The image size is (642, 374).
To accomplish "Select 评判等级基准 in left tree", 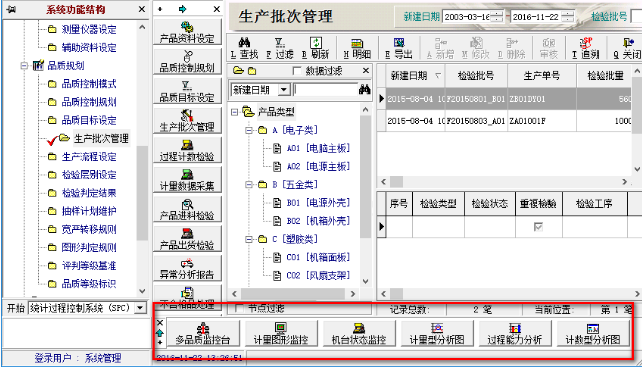I will 89,265.
